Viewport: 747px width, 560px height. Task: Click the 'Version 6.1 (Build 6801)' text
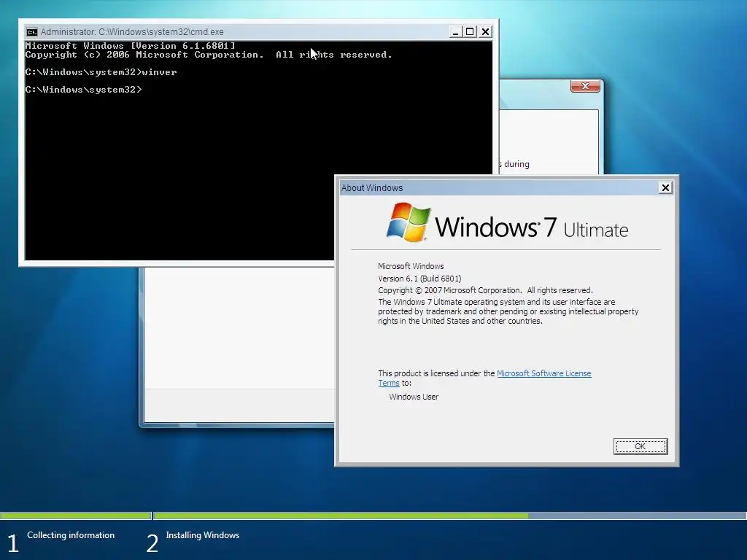pyautogui.click(x=419, y=279)
